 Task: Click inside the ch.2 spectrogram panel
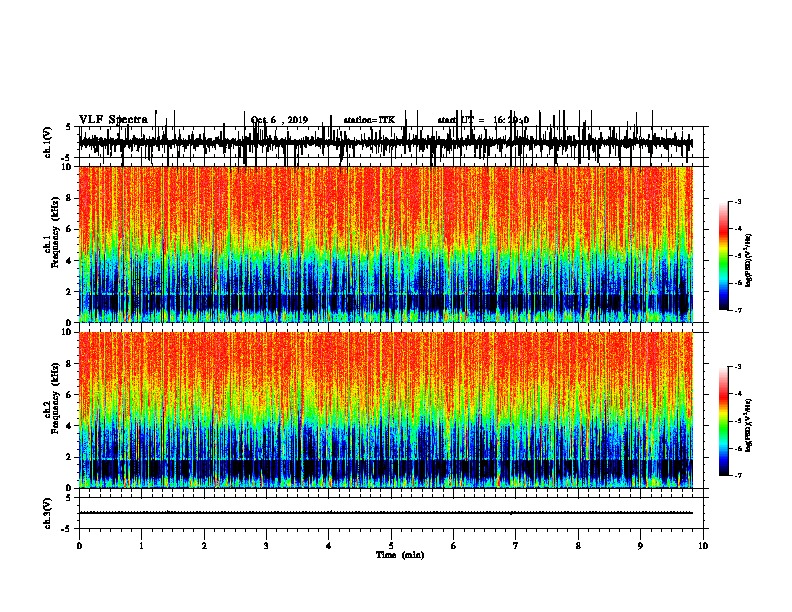[x=386, y=410]
